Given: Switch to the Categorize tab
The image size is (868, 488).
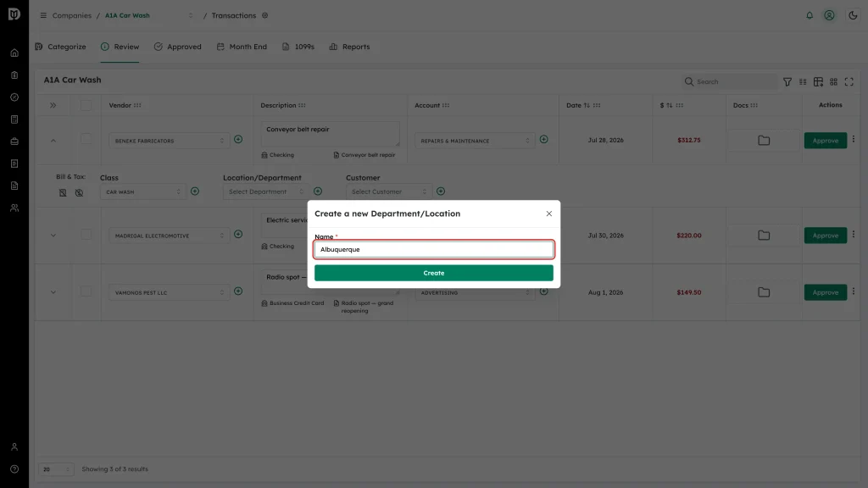Looking at the screenshot, I should [x=60, y=47].
